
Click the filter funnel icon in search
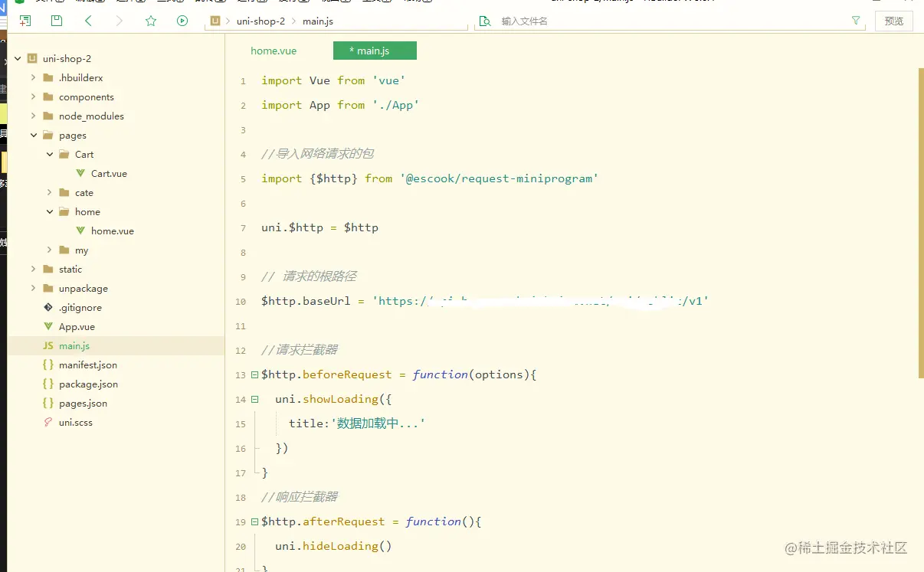point(856,21)
